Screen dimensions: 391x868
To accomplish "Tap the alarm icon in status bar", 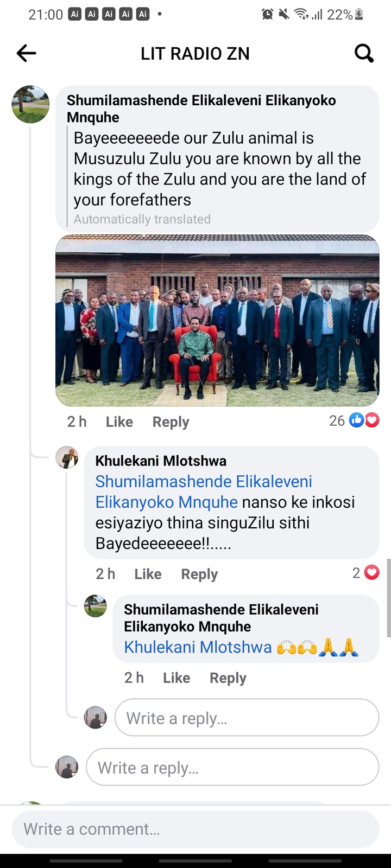I will [x=267, y=15].
